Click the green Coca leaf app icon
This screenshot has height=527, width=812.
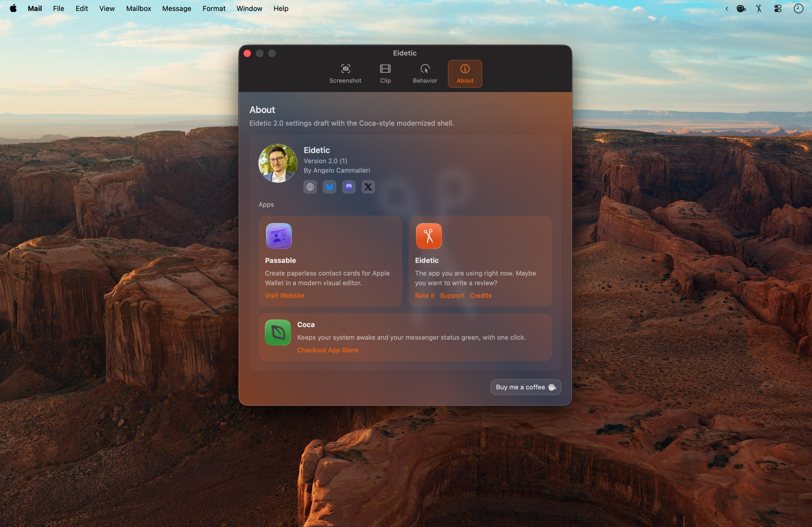[x=278, y=332]
